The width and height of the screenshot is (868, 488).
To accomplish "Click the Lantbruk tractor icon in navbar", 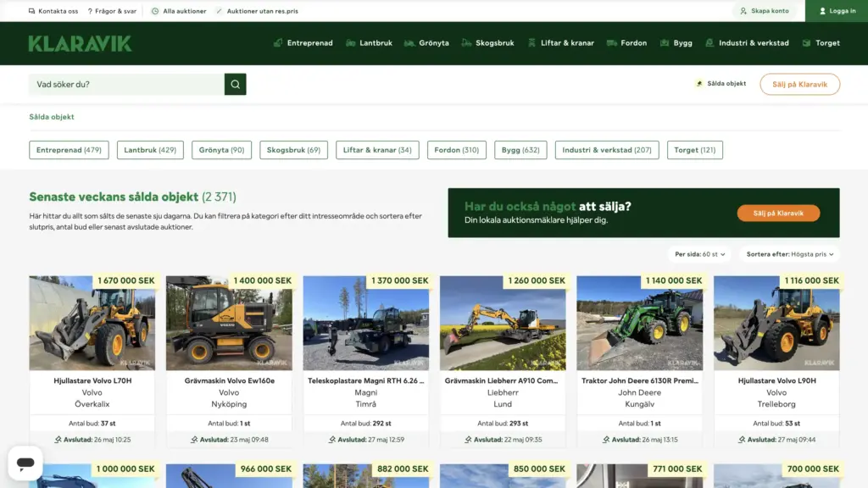I will (351, 43).
